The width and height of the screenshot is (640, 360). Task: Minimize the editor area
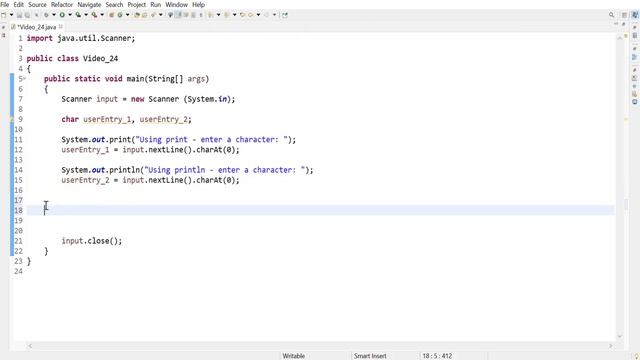pos(616,24)
